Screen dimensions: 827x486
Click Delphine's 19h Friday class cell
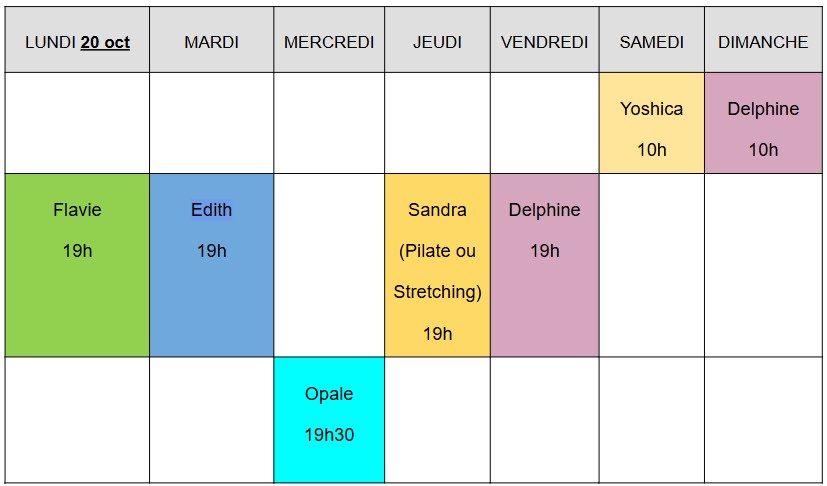point(544,265)
